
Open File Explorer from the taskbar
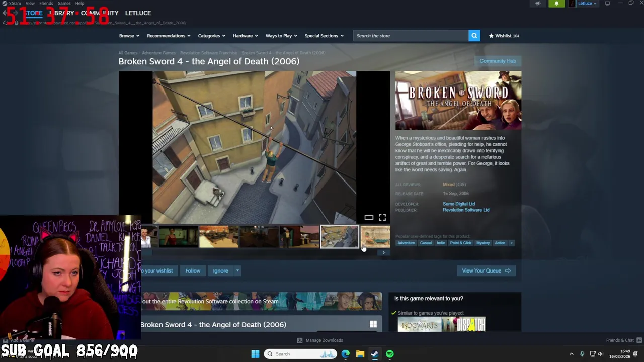point(360,354)
